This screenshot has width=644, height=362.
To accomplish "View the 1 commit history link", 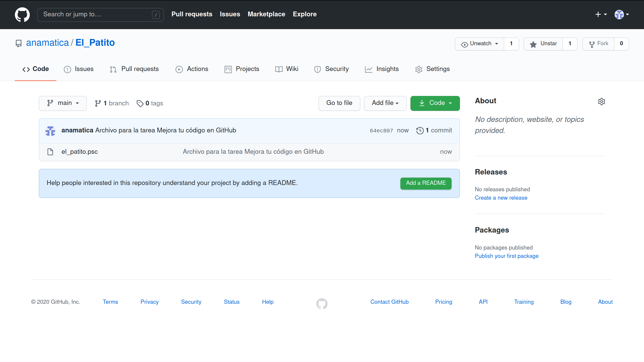I will 434,131.
